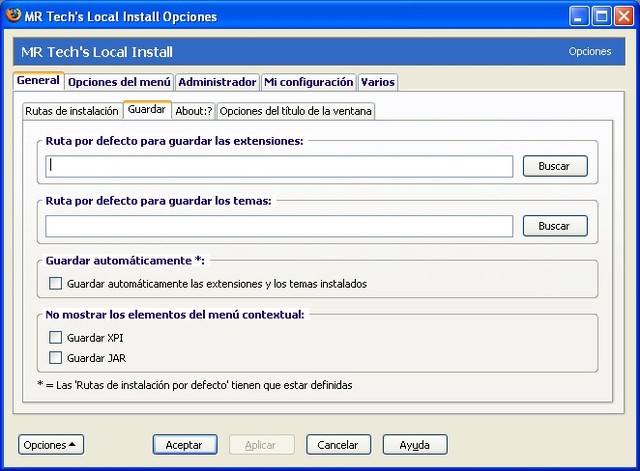Click the Cancelar button
This screenshot has width=640, height=471.
tap(338, 445)
